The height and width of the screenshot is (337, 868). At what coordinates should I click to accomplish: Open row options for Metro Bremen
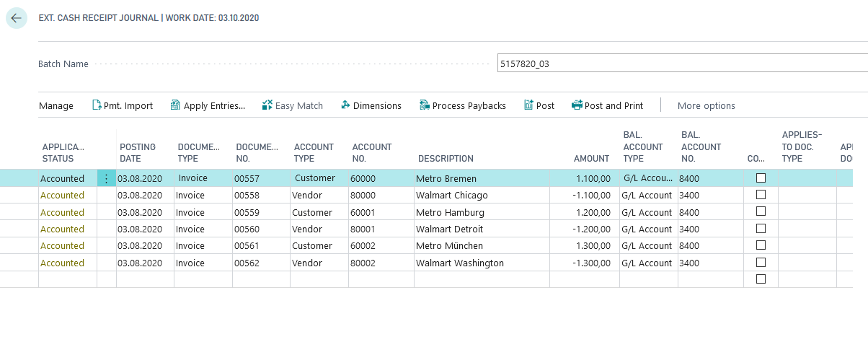pos(107,178)
